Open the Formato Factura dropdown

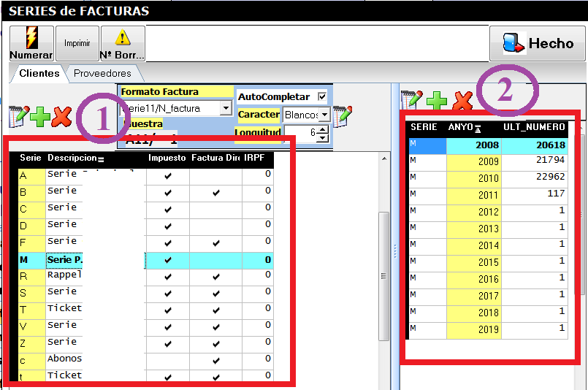(226, 108)
